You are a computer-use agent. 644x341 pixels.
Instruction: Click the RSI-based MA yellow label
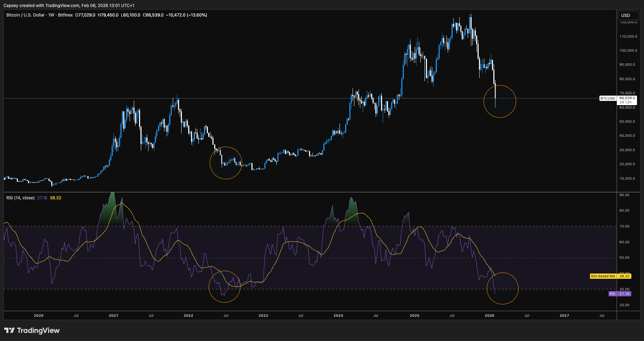tap(603, 276)
